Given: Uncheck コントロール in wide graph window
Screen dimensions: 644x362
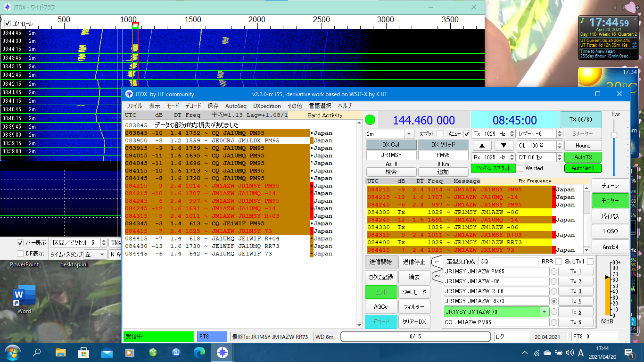Looking at the screenshot, I should click(x=8, y=23).
